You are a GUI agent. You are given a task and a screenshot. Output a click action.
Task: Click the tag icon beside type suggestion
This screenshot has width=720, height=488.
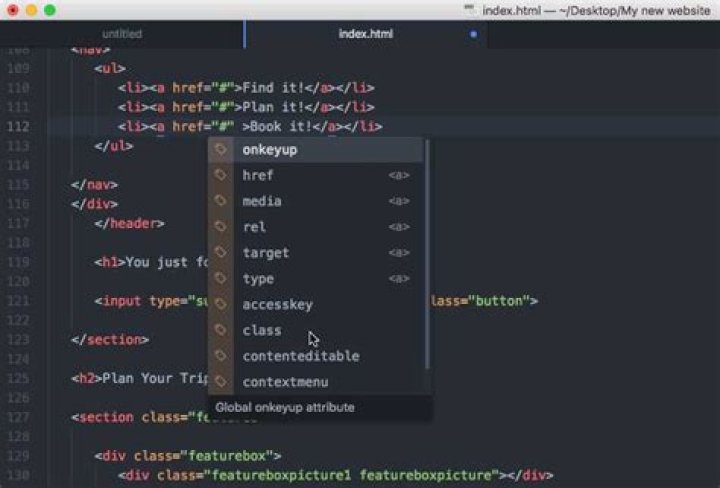coord(221,279)
